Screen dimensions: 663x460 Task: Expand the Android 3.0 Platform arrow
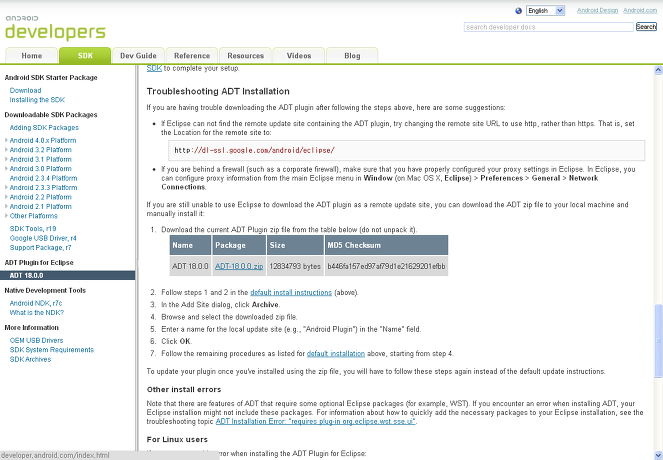(6, 168)
